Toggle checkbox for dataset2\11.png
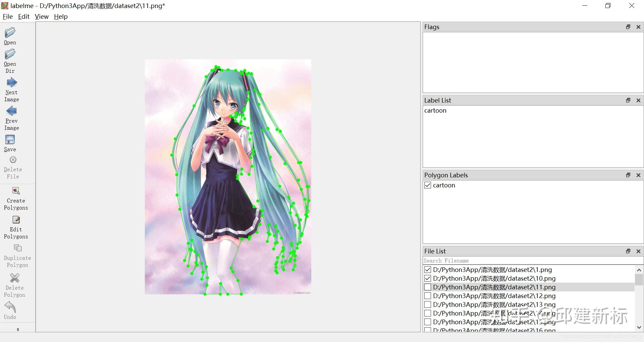The height and width of the screenshot is (342, 644). (x=428, y=287)
